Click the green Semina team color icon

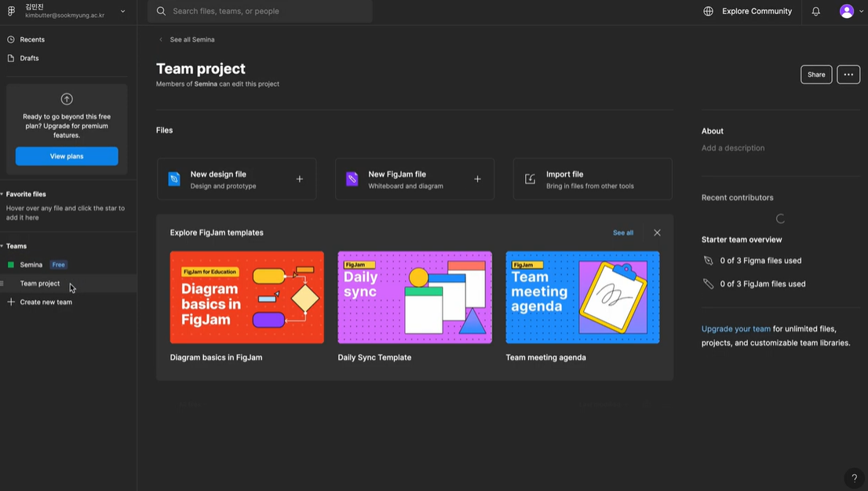[10, 265]
